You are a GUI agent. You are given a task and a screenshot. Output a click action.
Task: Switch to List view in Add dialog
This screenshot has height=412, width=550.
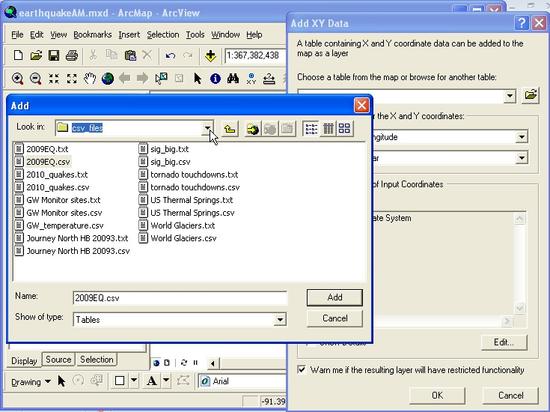311,129
